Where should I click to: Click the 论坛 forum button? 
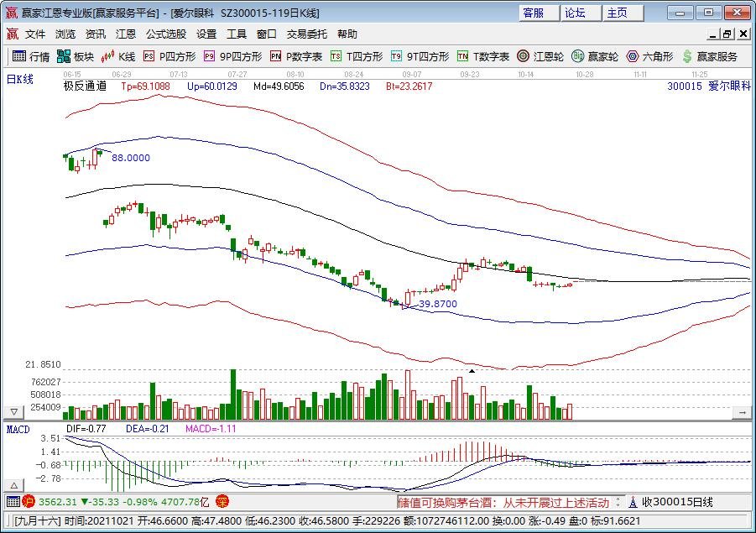pyautogui.click(x=575, y=13)
